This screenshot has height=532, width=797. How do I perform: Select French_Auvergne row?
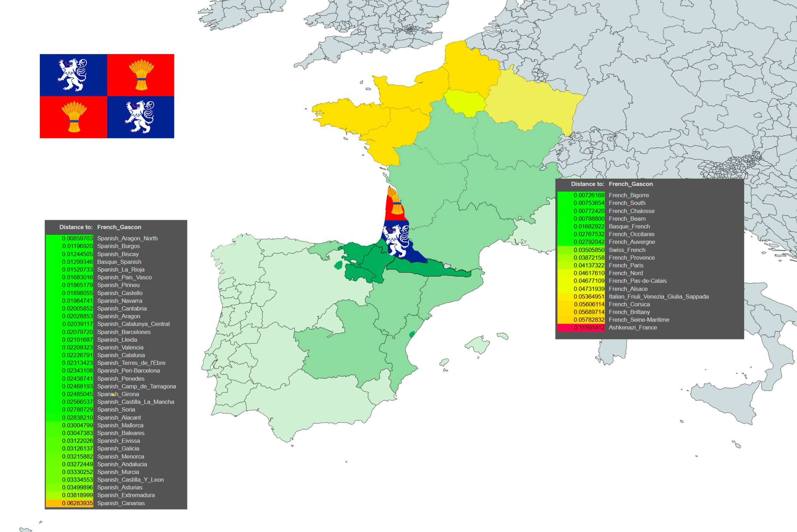click(650, 242)
